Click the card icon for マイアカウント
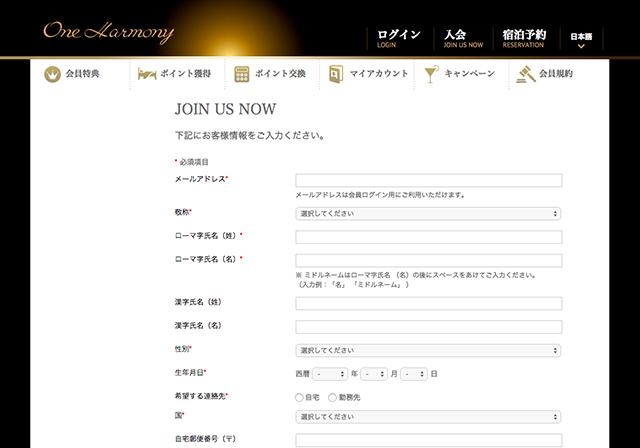 point(334,74)
